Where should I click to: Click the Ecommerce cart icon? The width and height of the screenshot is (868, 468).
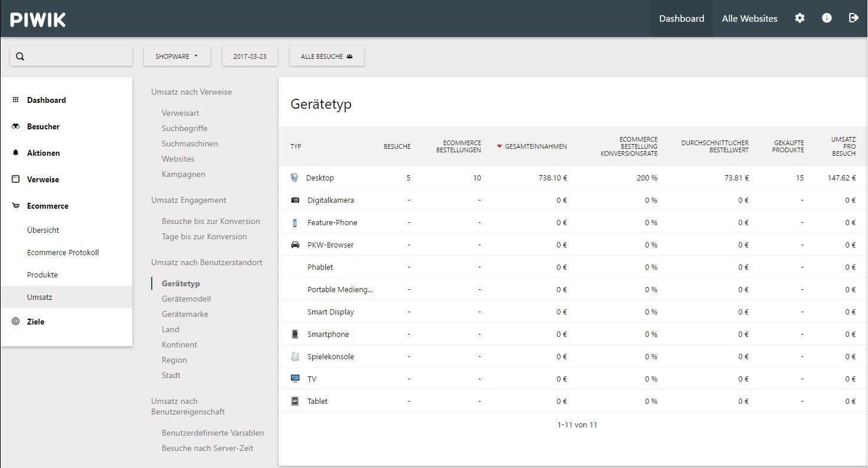pos(16,206)
